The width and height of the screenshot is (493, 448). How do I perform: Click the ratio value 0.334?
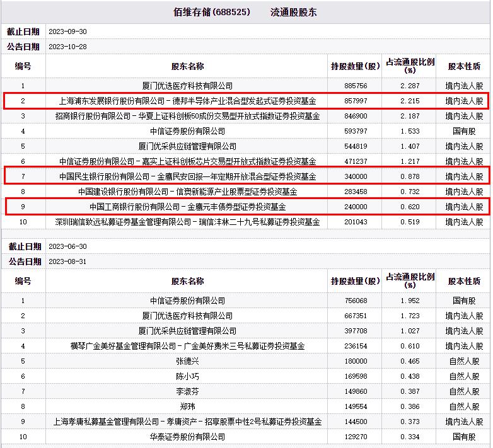pyautogui.click(x=410, y=437)
